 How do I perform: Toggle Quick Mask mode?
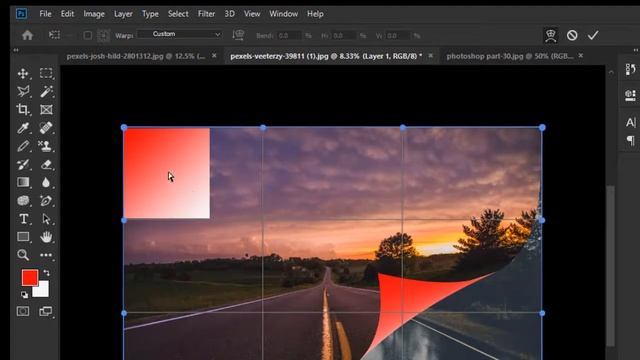(x=23, y=311)
